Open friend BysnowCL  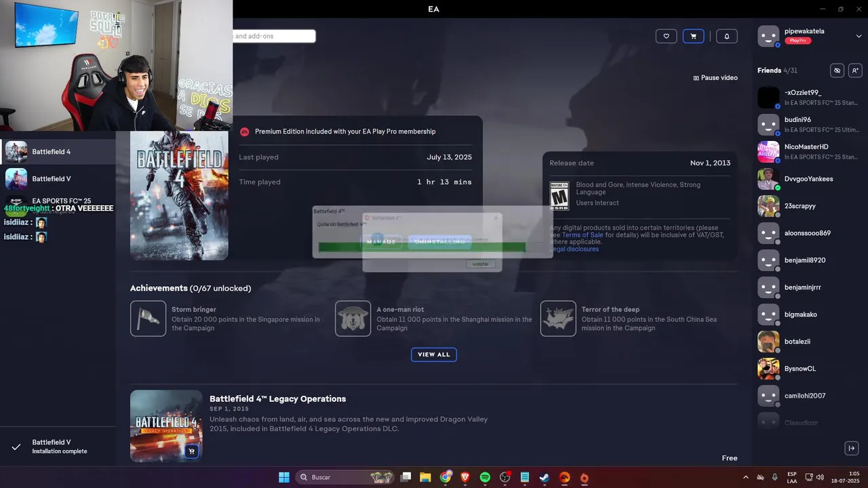point(810,369)
